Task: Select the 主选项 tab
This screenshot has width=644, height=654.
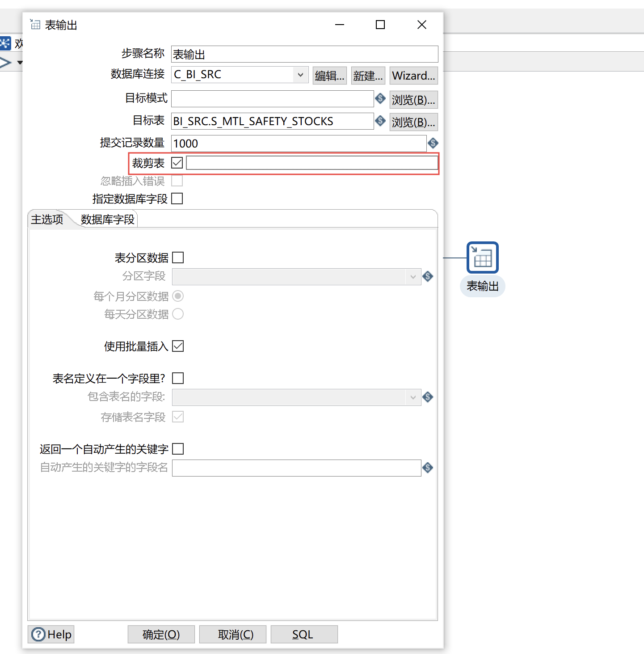Action: (47, 219)
